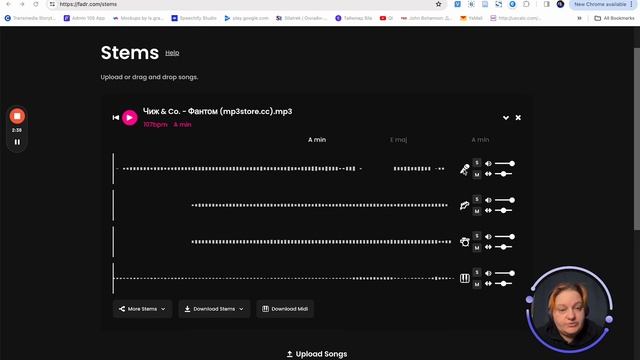The height and width of the screenshot is (360, 640).
Task: Open the play.google.com bookmark
Action: click(x=247, y=18)
